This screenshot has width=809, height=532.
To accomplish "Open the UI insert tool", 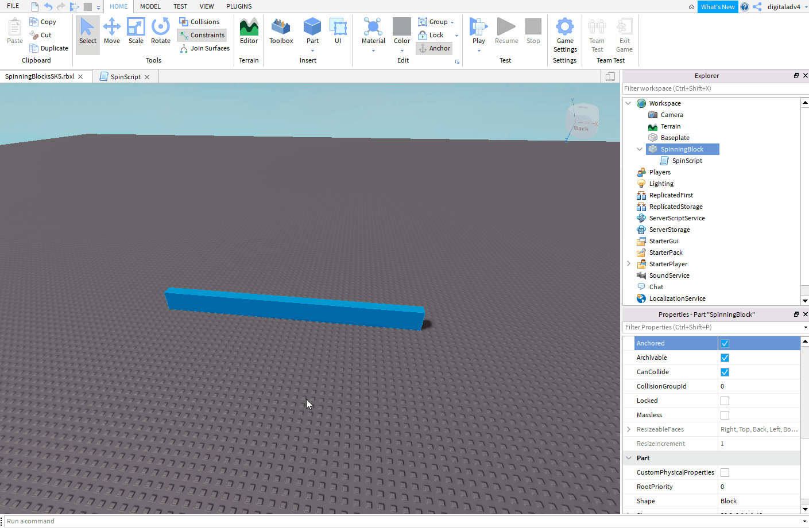I will (338, 32).
